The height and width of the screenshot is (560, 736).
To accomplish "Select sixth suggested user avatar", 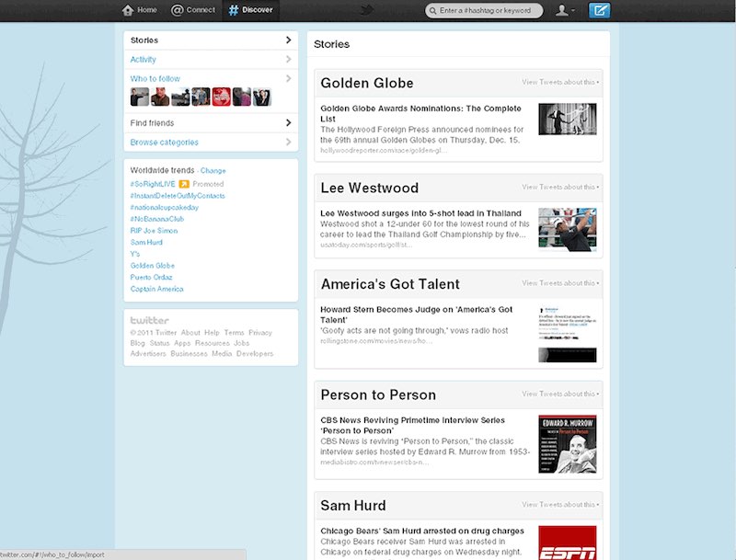I will click(242, 97).
